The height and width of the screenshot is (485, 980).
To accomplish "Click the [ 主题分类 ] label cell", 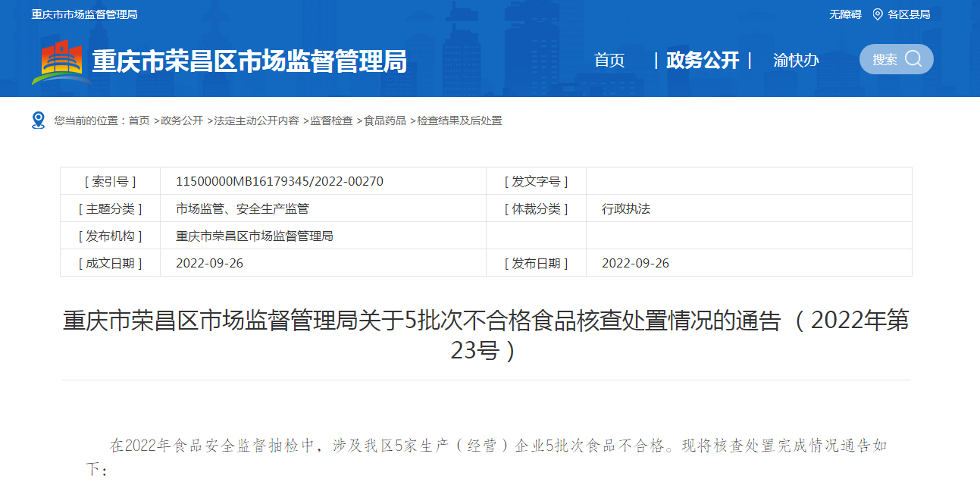I will click(x=111, y=208).
